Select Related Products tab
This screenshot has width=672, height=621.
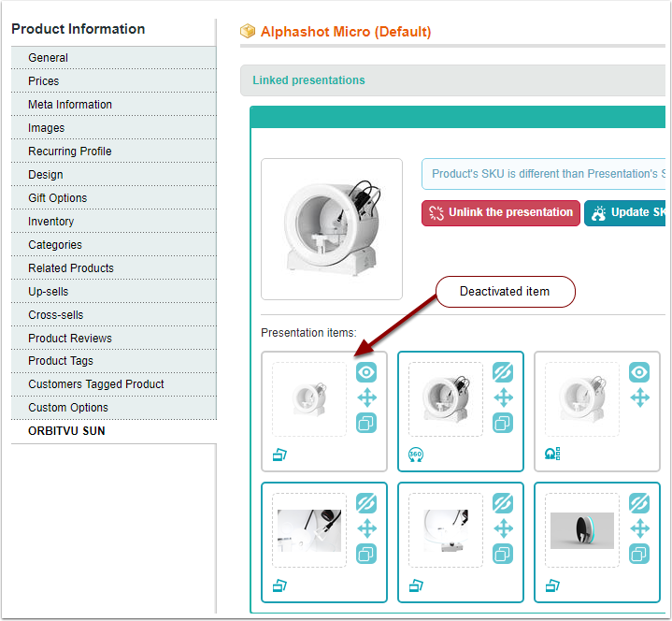tap(114, 268)
